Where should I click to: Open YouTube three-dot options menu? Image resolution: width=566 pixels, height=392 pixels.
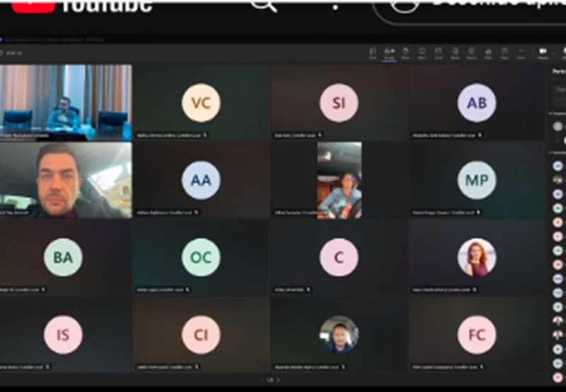pos(335,6)
